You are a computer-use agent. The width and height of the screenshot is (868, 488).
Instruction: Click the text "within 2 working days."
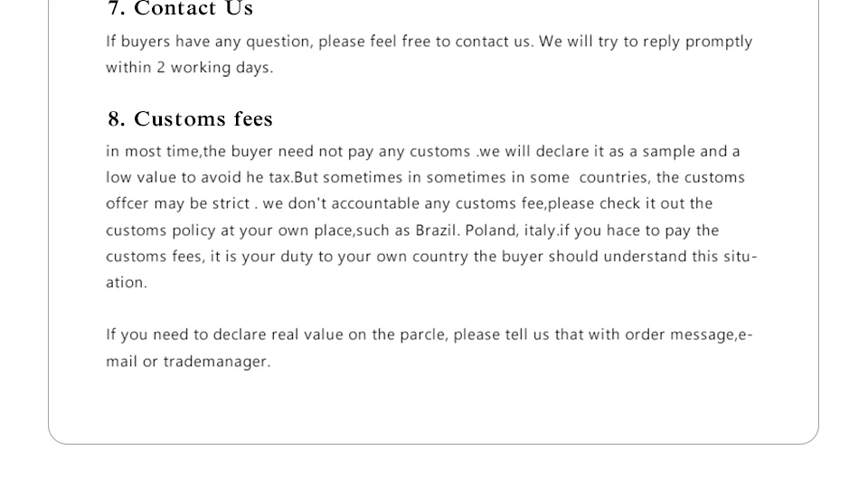pos(189,68)
